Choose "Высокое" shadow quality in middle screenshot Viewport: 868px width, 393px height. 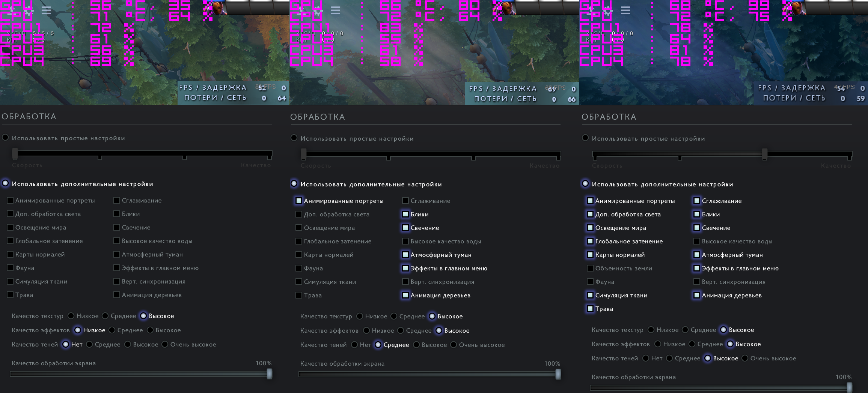(416, 345)
